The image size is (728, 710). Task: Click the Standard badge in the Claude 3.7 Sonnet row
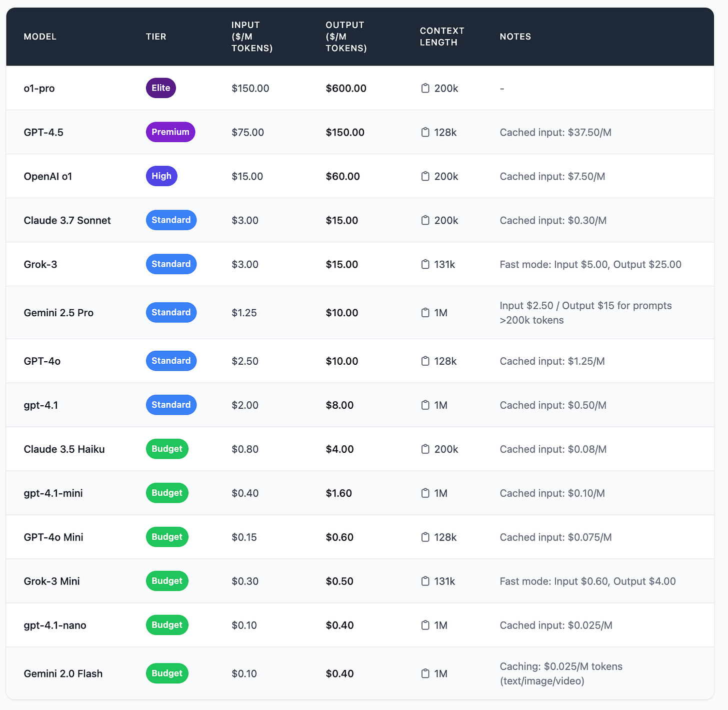tap(171, 220)
